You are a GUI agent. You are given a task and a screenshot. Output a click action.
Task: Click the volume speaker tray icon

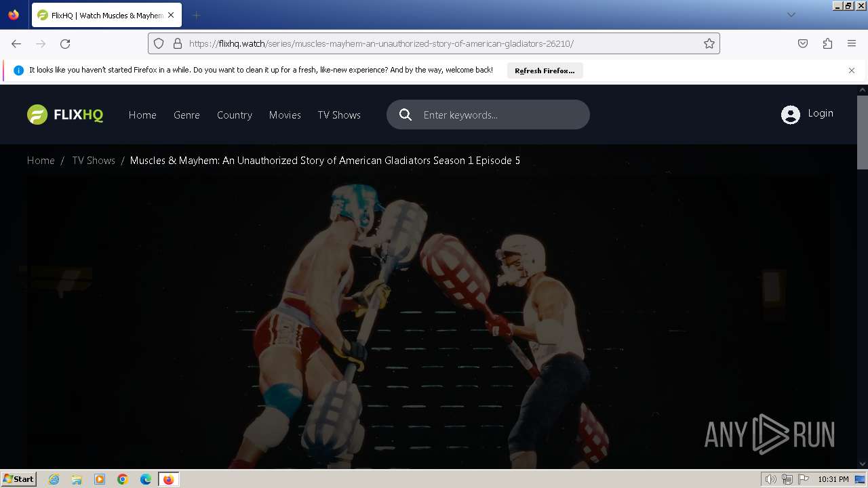pos(771,479)
